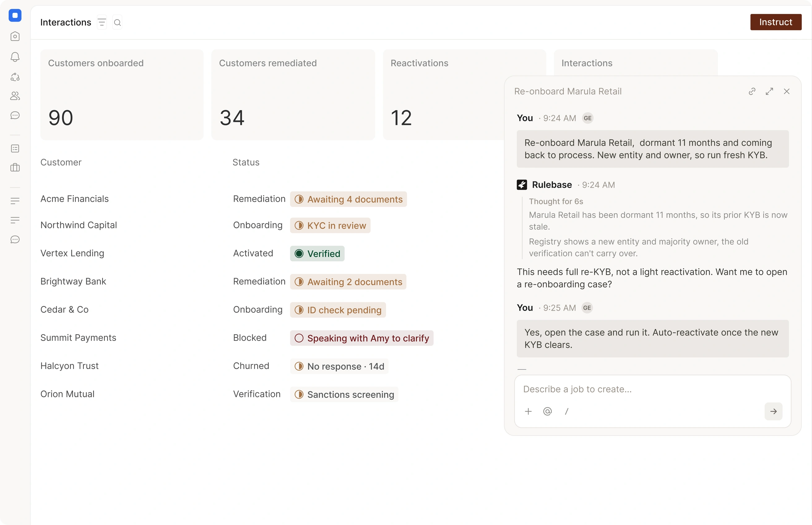812x525 pixels.
Task: Click the Awaiting 4 documents badge
Action: tap(348, 199)
